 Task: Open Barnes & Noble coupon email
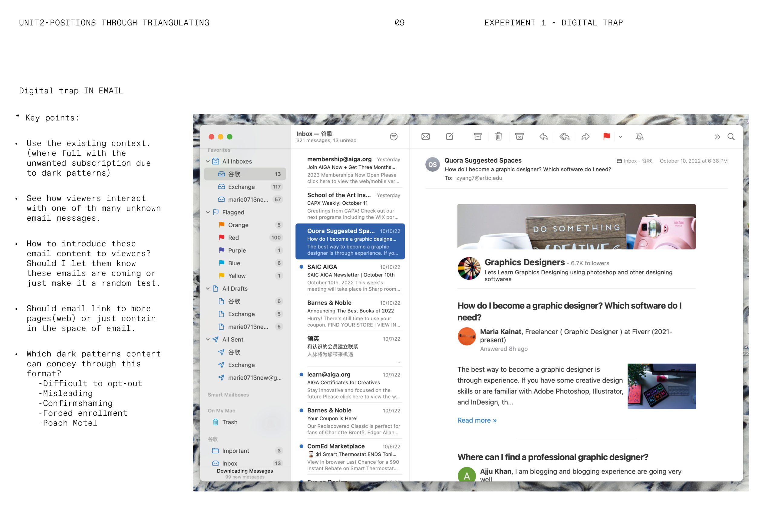point(350,421)
